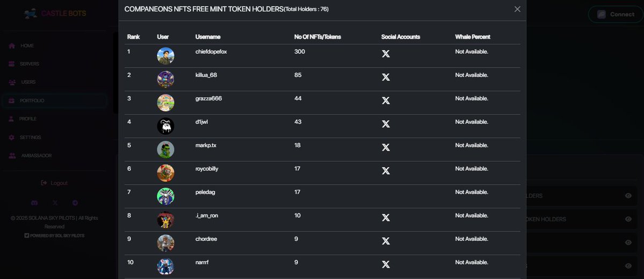The image size is (644, 279).
Task: Navigate to the Ambassador page
Action: pos(36,155)
